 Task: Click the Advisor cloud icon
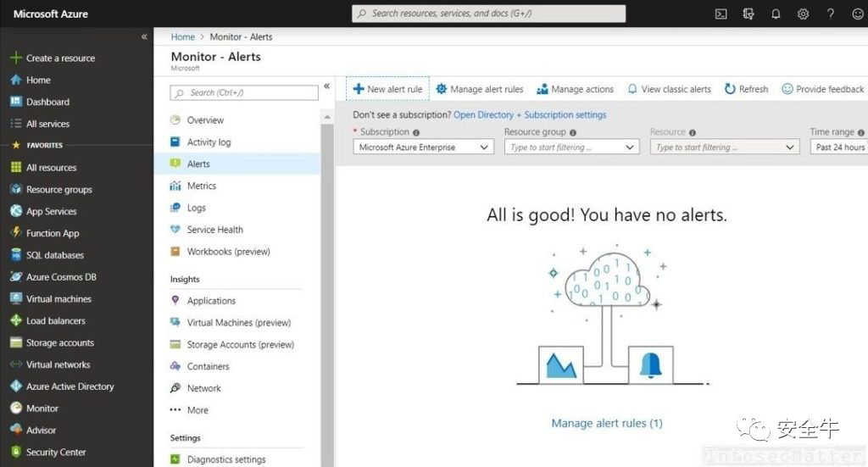click(x=16, y=430)
